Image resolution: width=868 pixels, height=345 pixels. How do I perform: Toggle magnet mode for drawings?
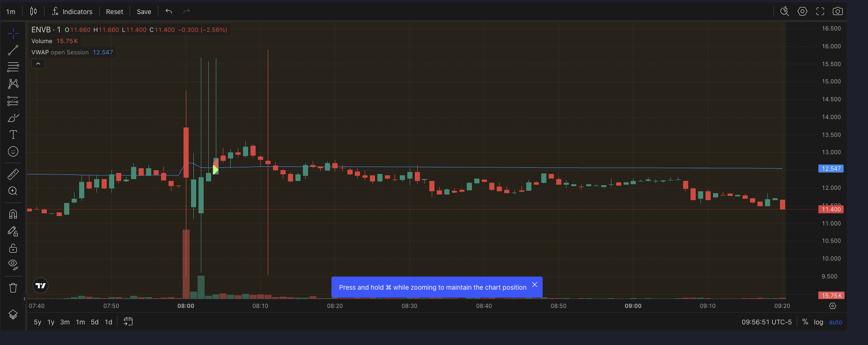[13, 214]
